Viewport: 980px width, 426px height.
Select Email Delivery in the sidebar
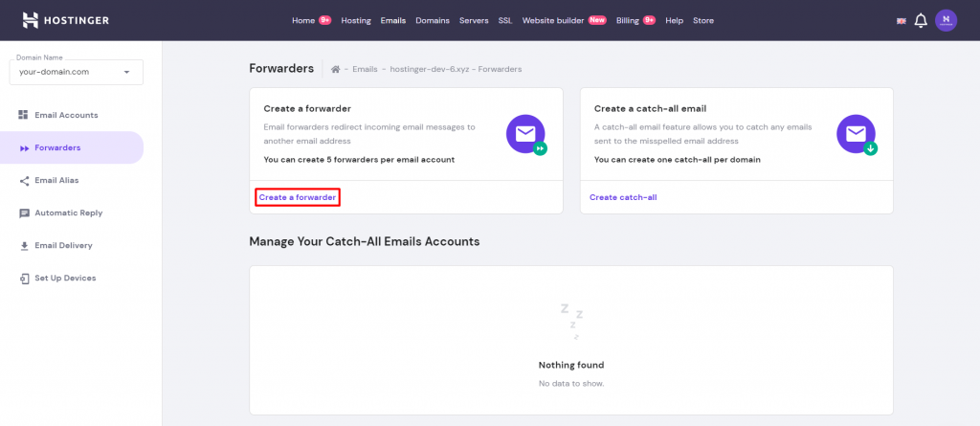pyautogui.click(x=63, y=245)
